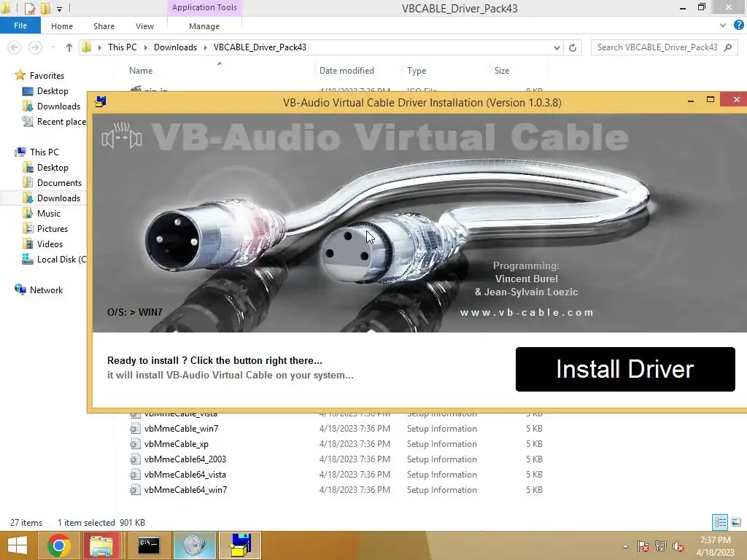Select the vbMmeCable_win7 file
Viewport: 747px width, 560px height.
tap(181, 429)
